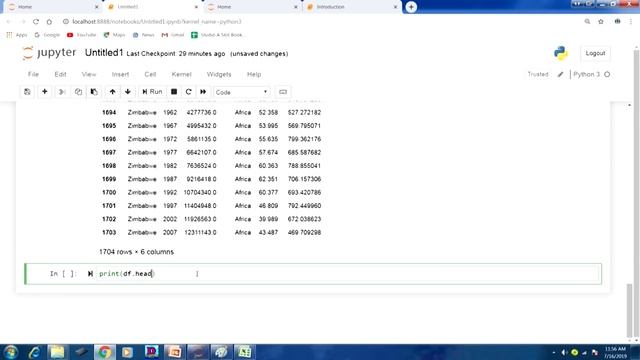Open the Maps bookmark
This screenshot has height=360, width=640.
(x=114, y=35)
